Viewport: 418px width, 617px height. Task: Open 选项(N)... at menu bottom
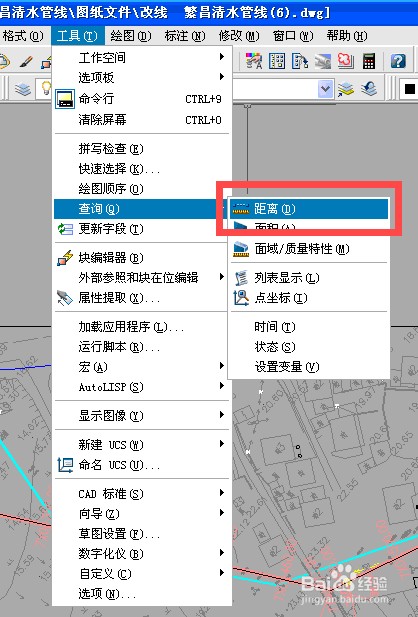click(142, 593)
